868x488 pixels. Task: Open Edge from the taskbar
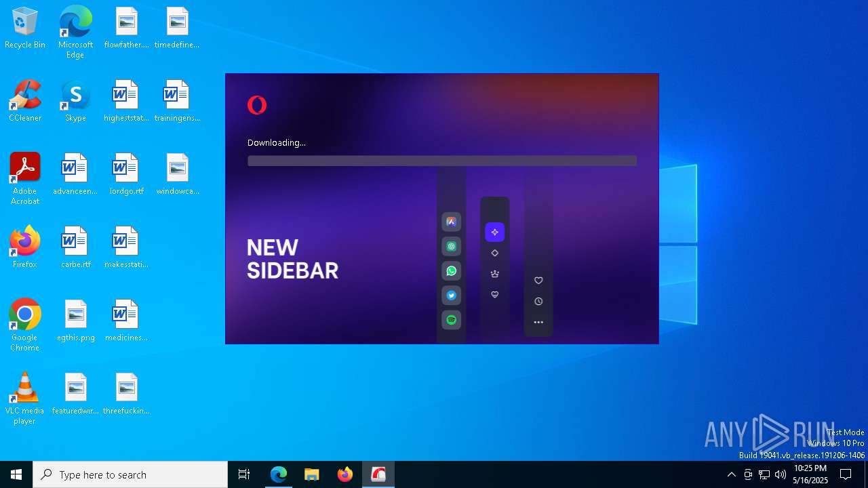pyautogui.click(x=279, y=474)
